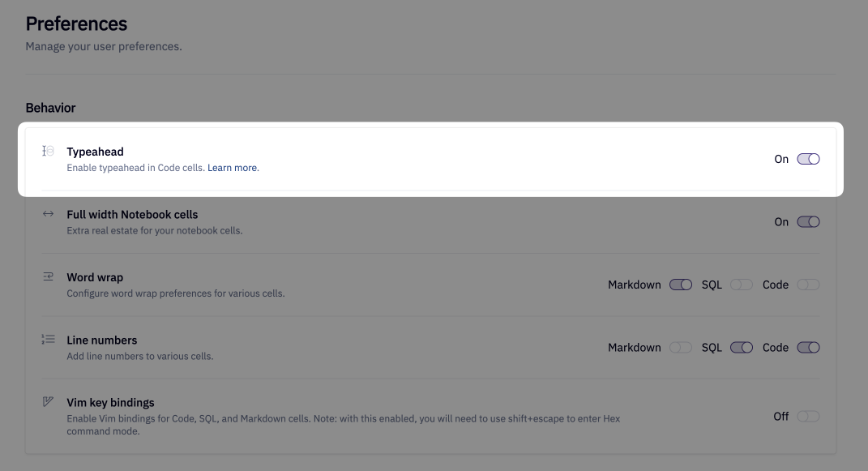Click the Line numbers list icon
Image resolution: width=868 pixels, height=471 pixels.
(x=48, y=340)
